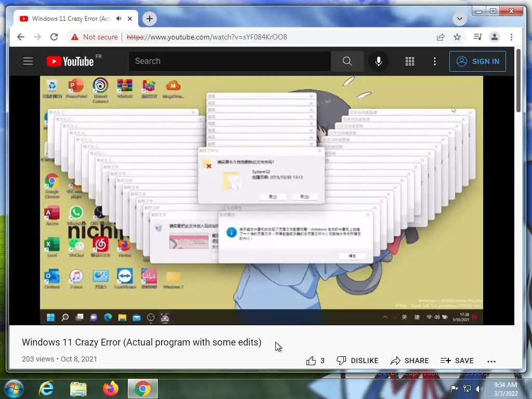
Task: Reload the YouTube page
Action: 54,37
